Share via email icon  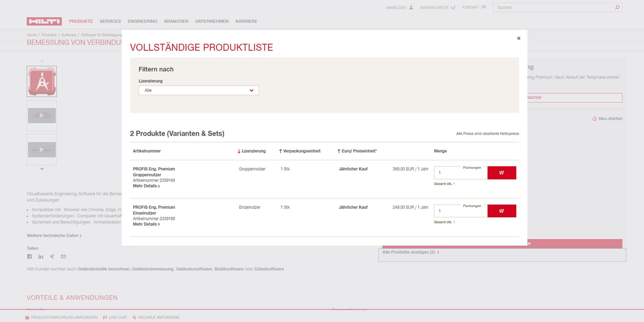click(63, 257)
